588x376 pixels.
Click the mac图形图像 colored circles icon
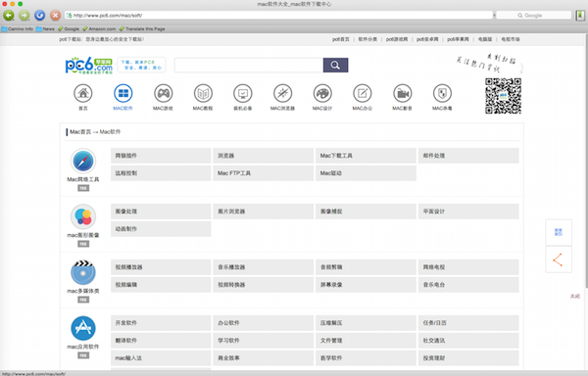pos(83,216)
